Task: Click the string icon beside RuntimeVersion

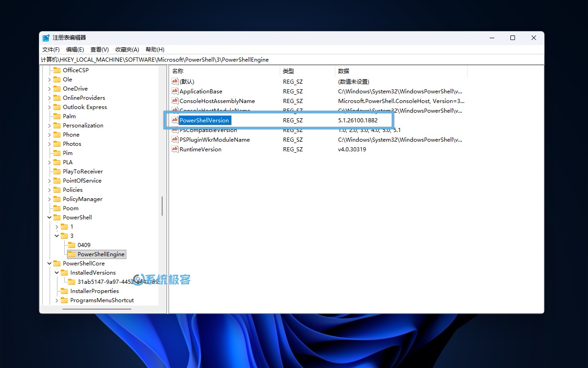Action: point(175,149)
